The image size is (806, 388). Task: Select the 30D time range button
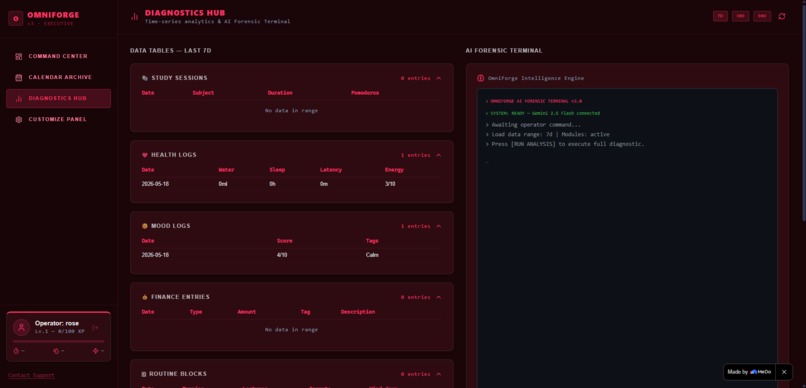740,16
